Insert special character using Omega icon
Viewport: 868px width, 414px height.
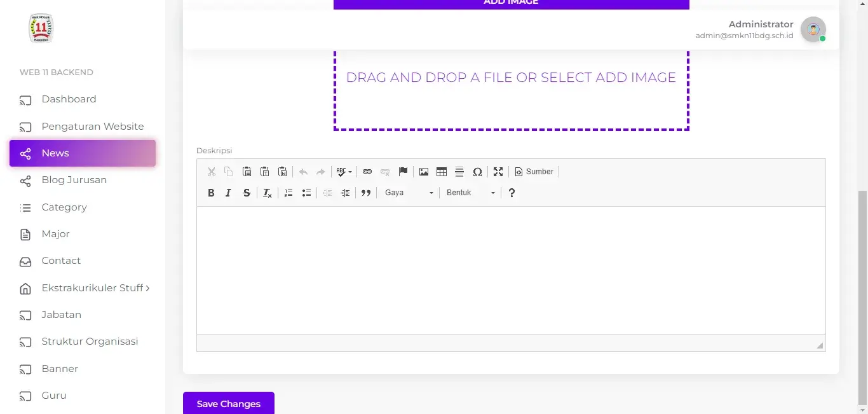click(477, 172)
